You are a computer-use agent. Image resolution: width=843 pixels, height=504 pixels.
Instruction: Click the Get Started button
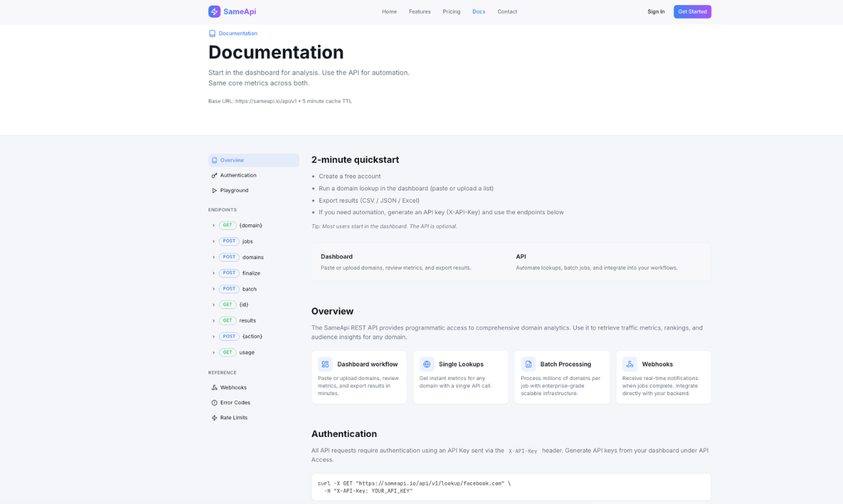(692, 11)
